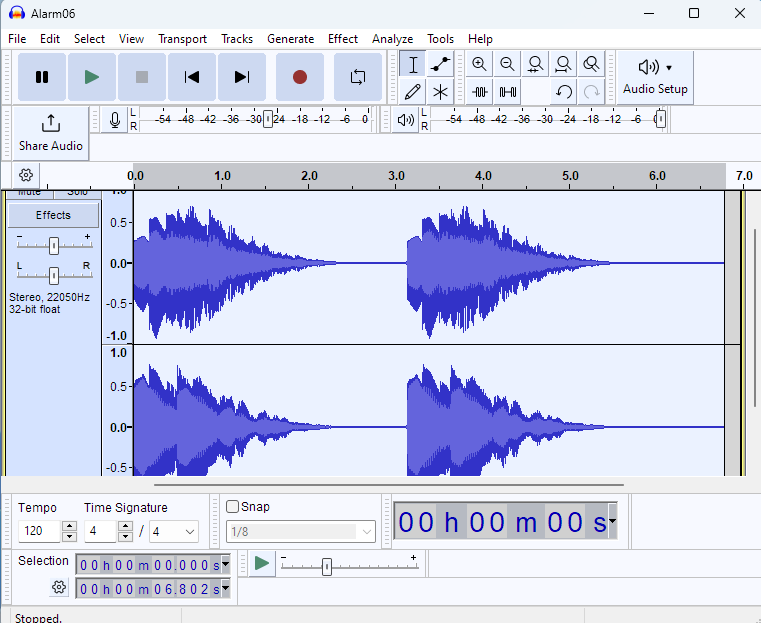This screenshot has height=623, width=761.
Task: Click the Zoom In magnifier icon
Action: pyautogui.click(x=480, y=65)
